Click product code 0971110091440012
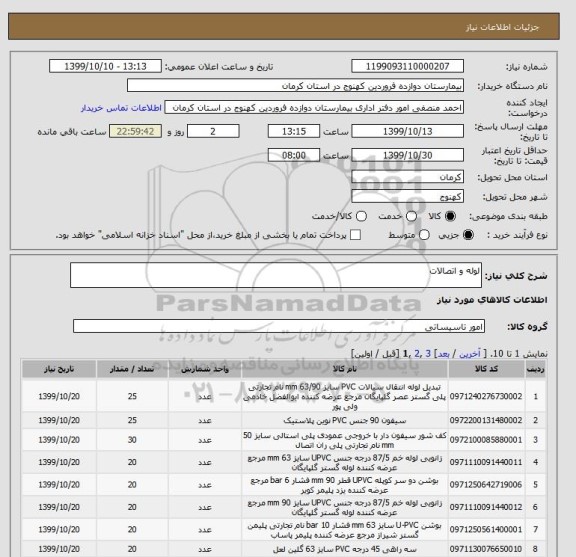Screen dimensions: 576x557 [486, 507]
